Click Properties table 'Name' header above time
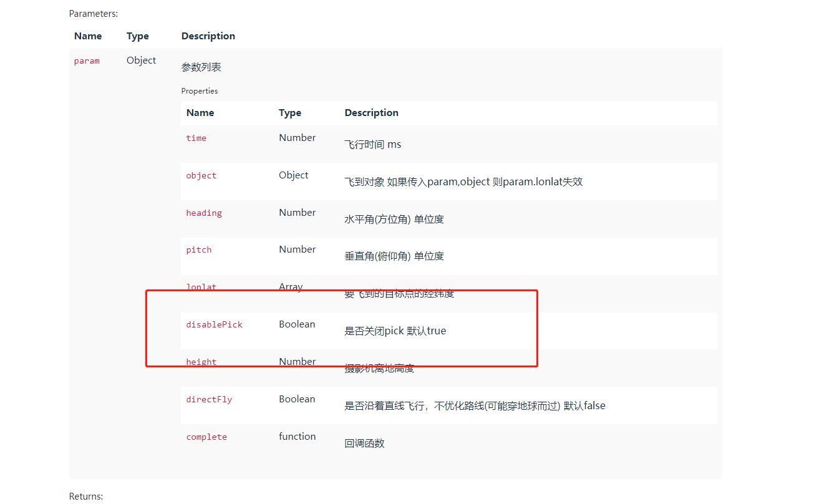The image size is (822, 504). click(200, 112)
